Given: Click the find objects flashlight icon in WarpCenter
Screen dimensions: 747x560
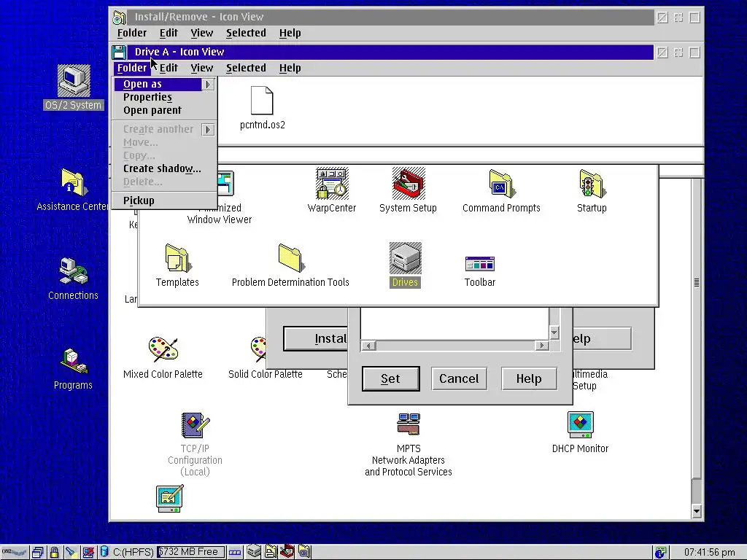Looking at the screenshot, I should [x=71, y=553].
